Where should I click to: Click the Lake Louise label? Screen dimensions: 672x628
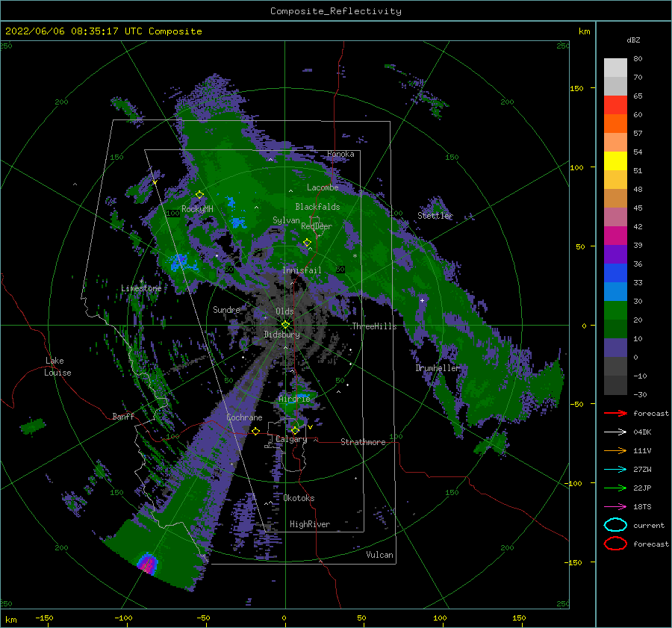[57, 367]
